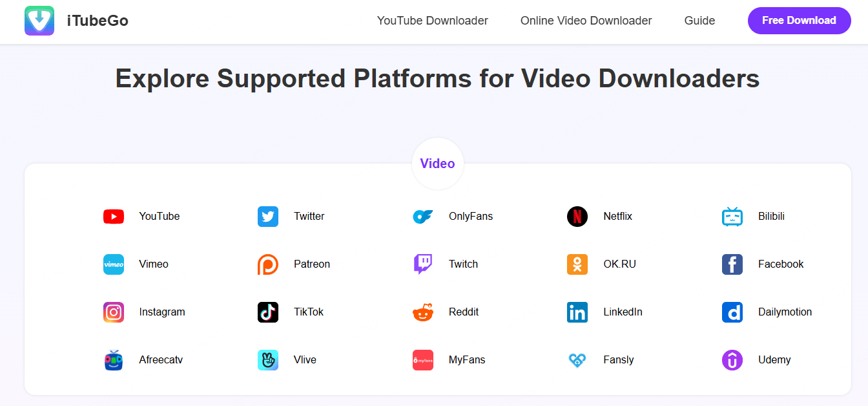
Task: Click the iTubeGo brand name
Action: click(98, 21)
